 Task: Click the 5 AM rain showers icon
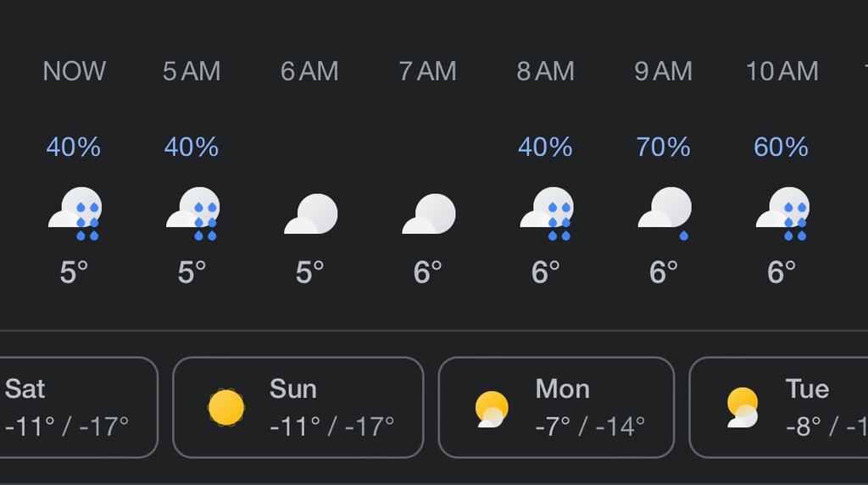click(x=192, y=213)
